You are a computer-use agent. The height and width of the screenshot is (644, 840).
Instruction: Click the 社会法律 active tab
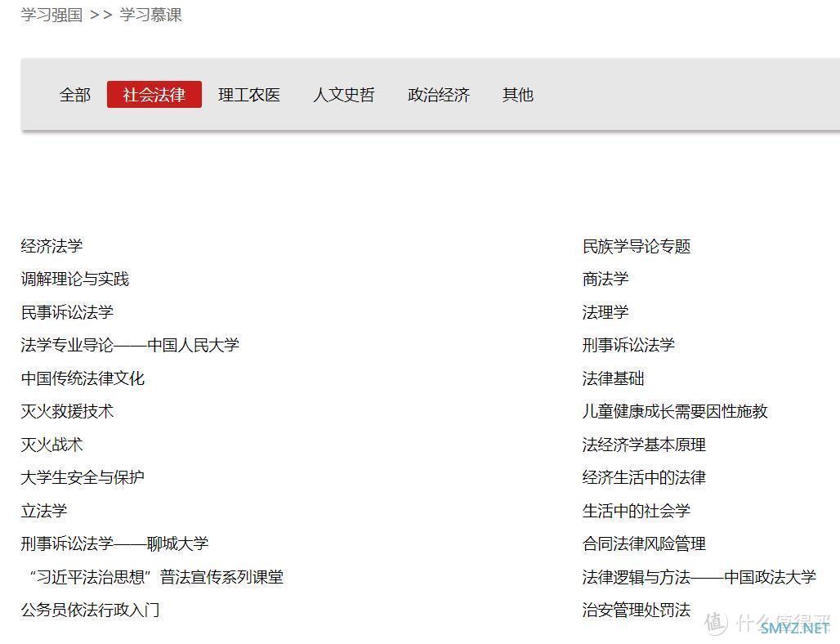coord(154,95)
